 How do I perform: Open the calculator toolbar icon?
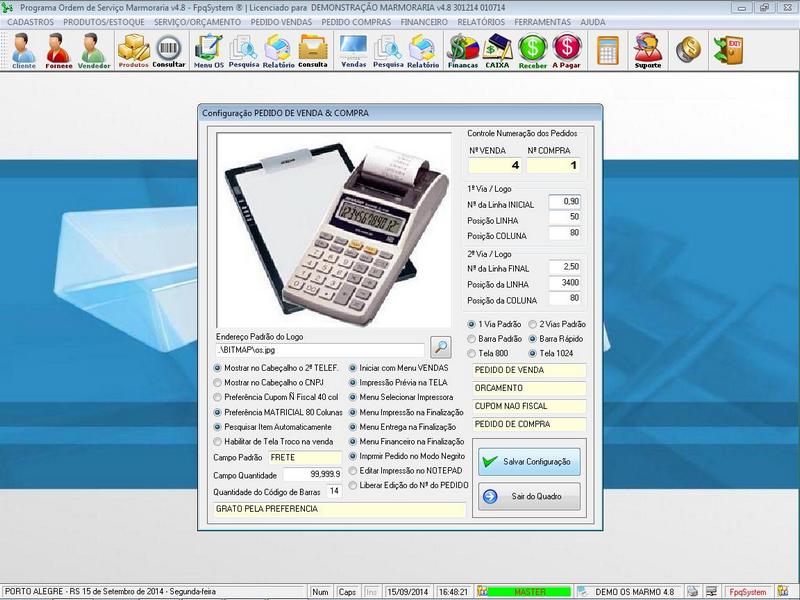tap(607, 50)
